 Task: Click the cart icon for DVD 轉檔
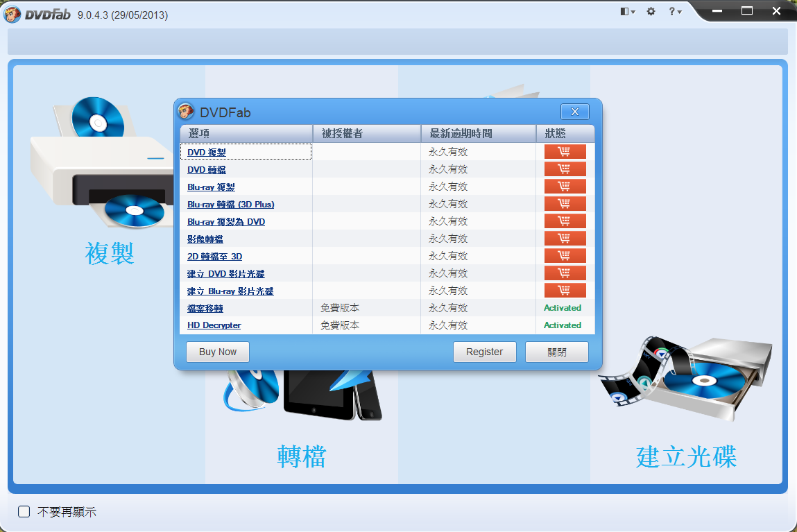(x=565, y=169)
